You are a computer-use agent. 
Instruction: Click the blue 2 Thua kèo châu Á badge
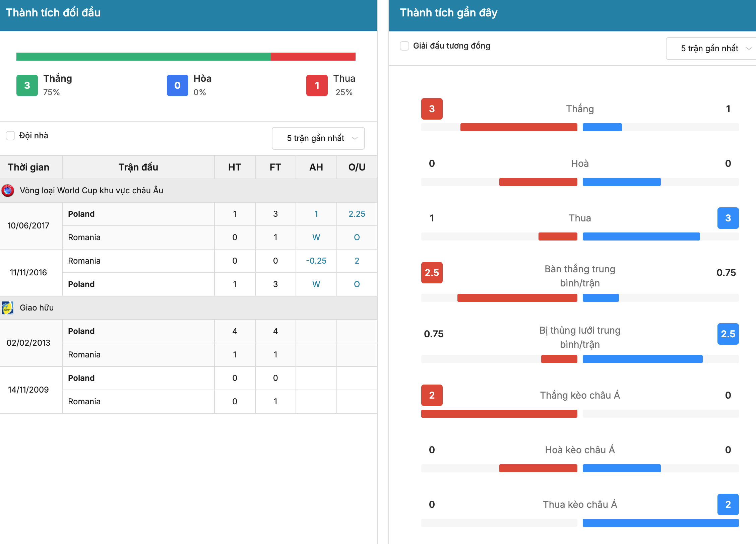(728, 504)
